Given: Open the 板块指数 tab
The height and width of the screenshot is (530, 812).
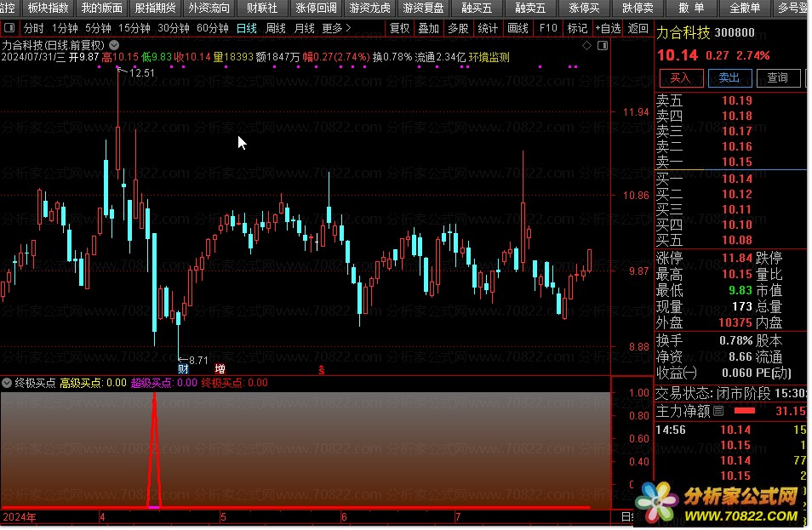Looking at the screenshot, I should coord(48,8).
